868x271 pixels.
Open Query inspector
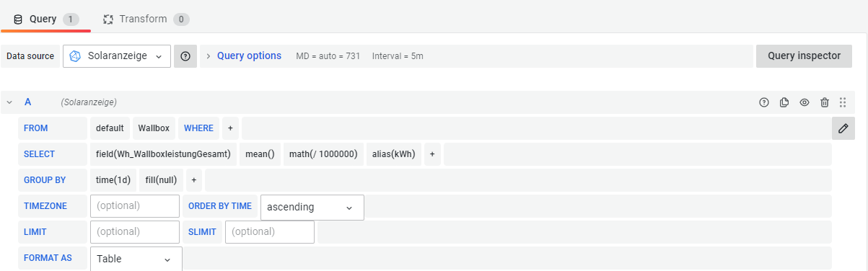pyautogui.click(x=805, y=55)
